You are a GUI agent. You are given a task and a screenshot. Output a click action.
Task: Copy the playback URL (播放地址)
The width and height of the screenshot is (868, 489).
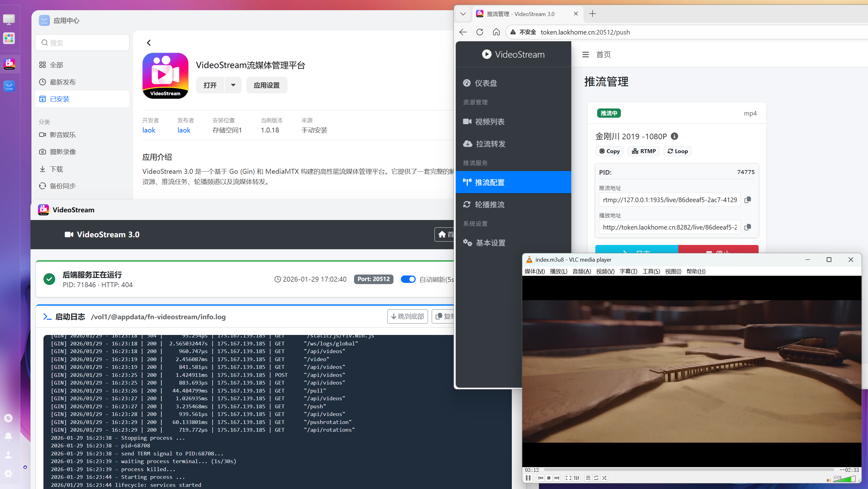click(748, 227)
